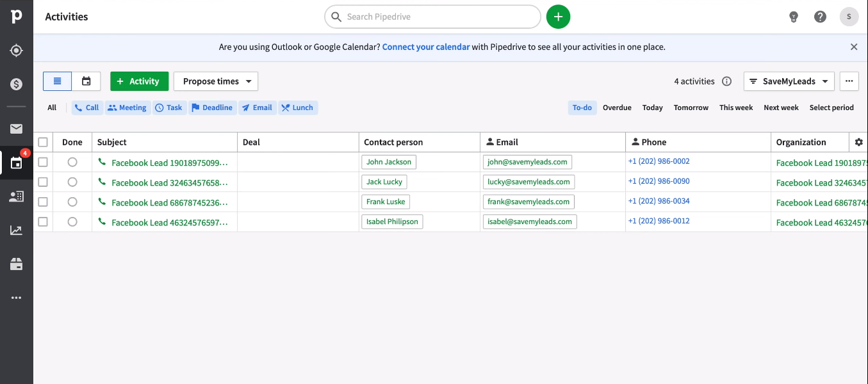Open subject Facebook Lead 68678745236
Image resolution: width=868 pixels, height=384 pixels.
coord(170,202)
